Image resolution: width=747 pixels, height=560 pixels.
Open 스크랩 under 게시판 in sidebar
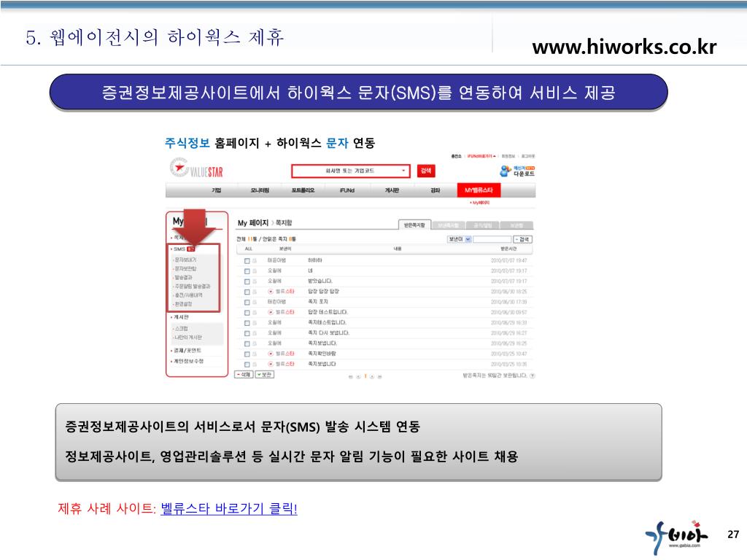(181, 329)
